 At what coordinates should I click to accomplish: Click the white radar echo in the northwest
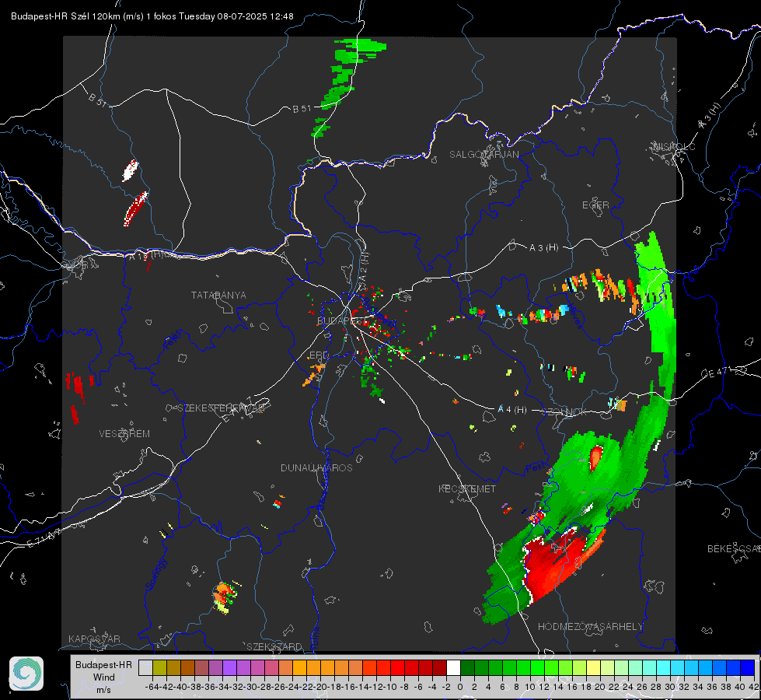click(x=130, y=170)
